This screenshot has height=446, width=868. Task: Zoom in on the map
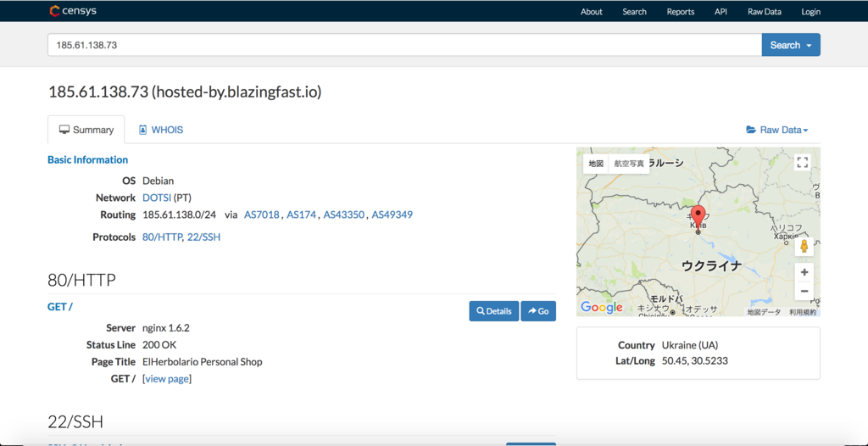(x=804, y=272)
